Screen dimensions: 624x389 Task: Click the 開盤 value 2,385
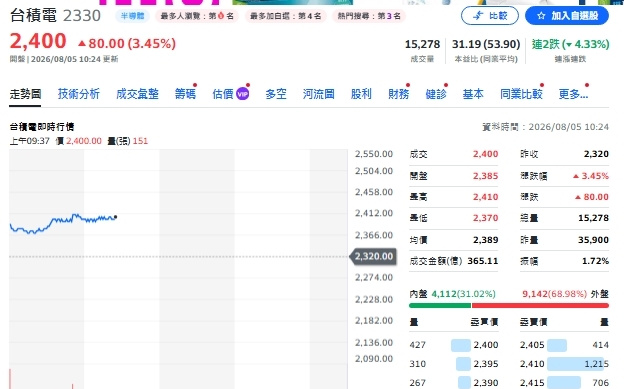point(486,176)
